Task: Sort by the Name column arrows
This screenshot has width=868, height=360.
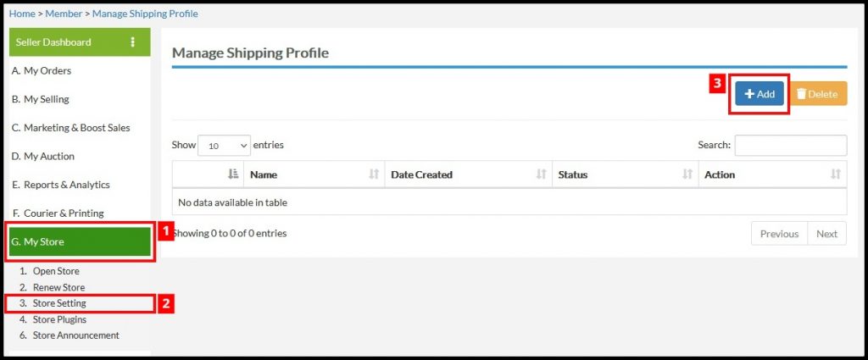Action: coord(374,174)
